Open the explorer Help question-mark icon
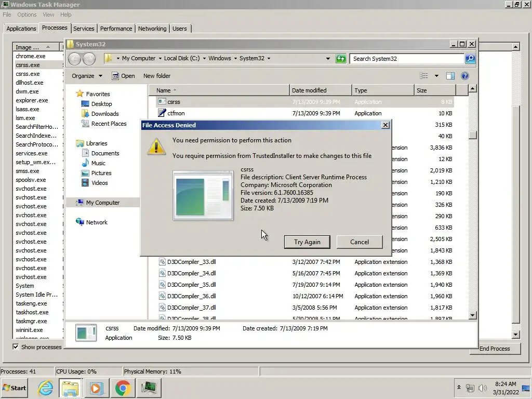The height and width of the screenshot is (399, 532). click(465, 76)
